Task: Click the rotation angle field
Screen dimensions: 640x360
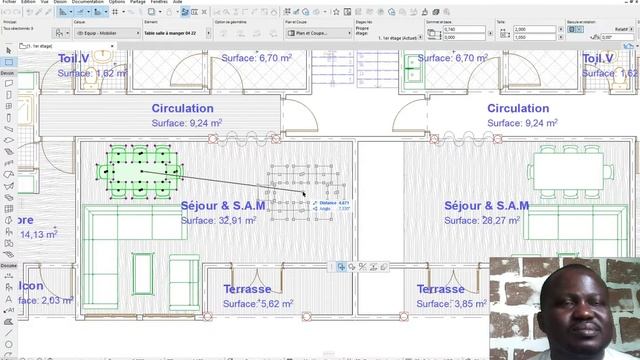Action: click(x=617, y=37)
